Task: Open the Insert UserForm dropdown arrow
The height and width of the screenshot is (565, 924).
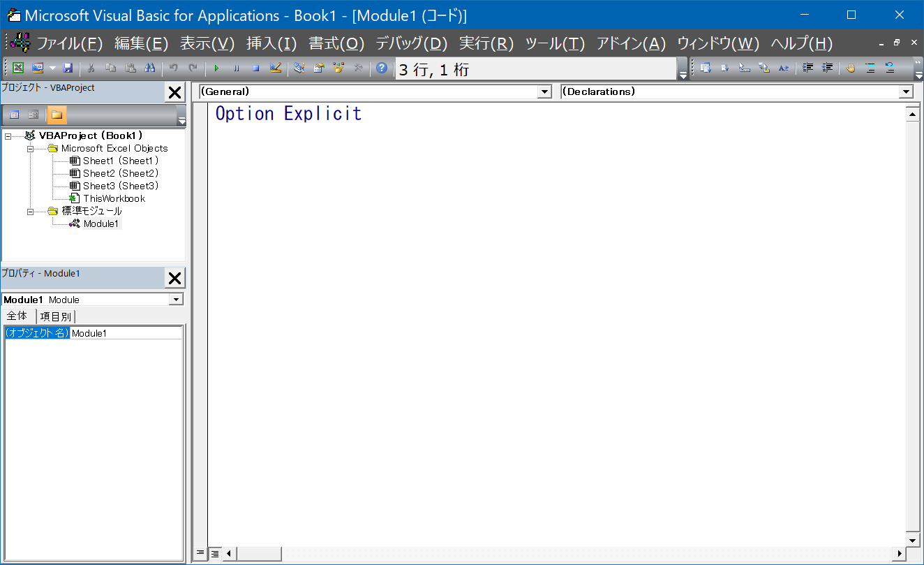Action: click(52, 68)
